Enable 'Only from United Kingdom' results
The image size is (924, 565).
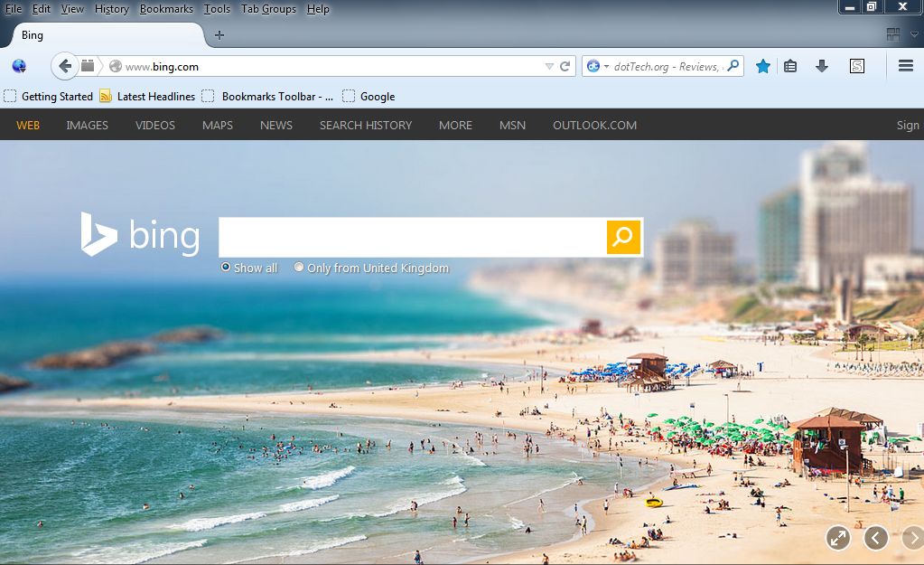(299, 267)
